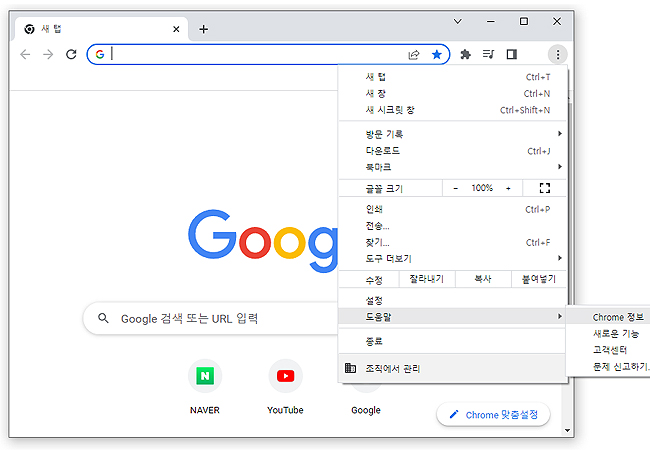
Task: Reload the current page
Action: tap(71, 54)
